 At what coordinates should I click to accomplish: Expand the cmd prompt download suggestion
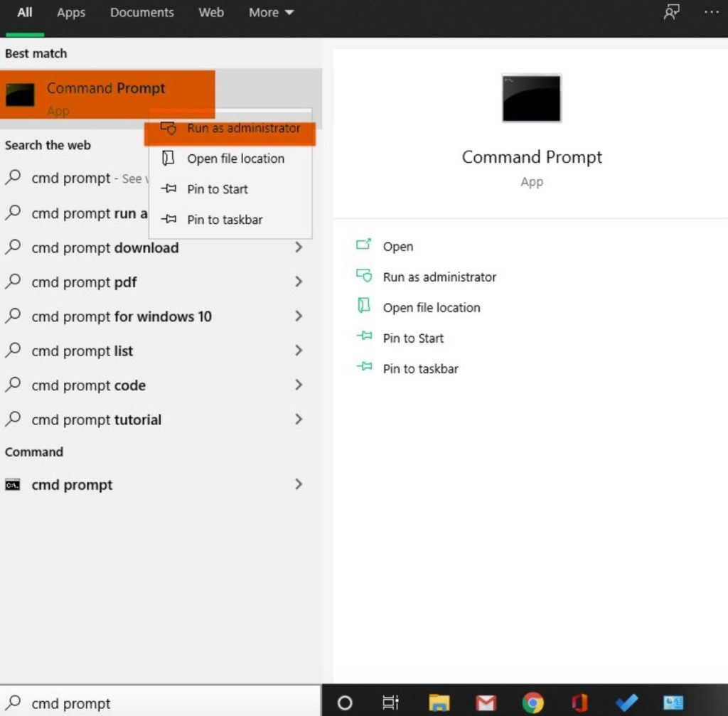pos(299,247)
